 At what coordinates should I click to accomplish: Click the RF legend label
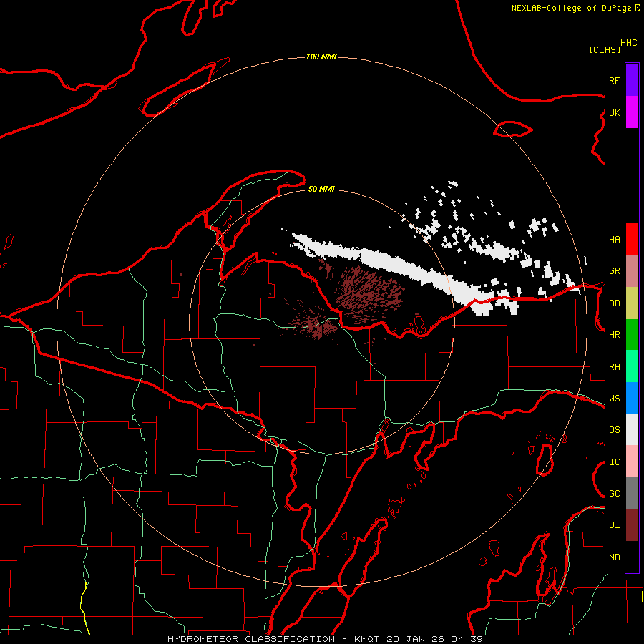[614, 80]
